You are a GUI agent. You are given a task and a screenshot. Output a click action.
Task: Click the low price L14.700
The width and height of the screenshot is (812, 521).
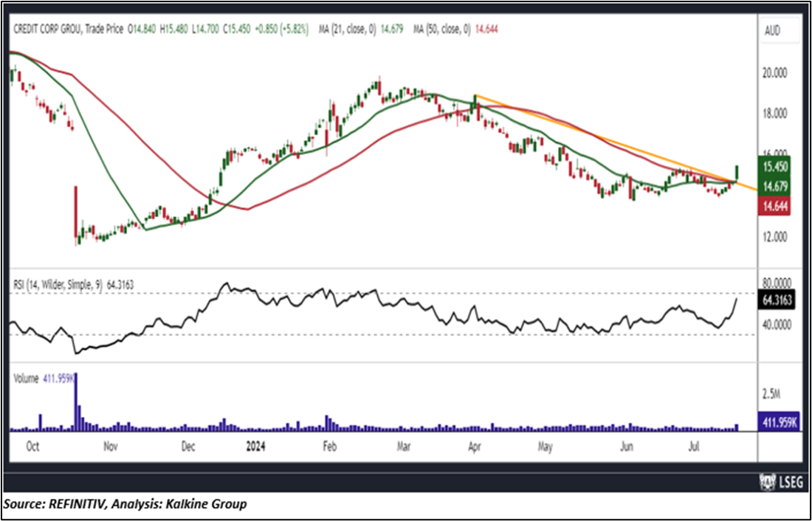[205, 30]
